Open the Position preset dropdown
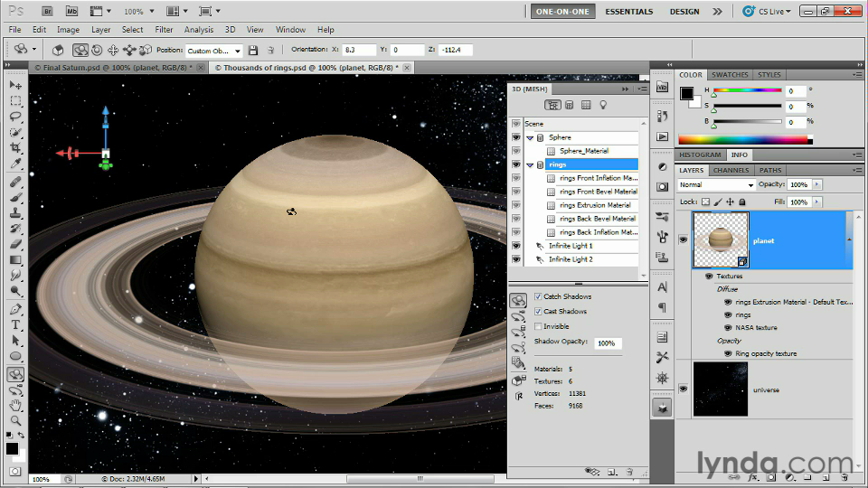 pos(238,51)
